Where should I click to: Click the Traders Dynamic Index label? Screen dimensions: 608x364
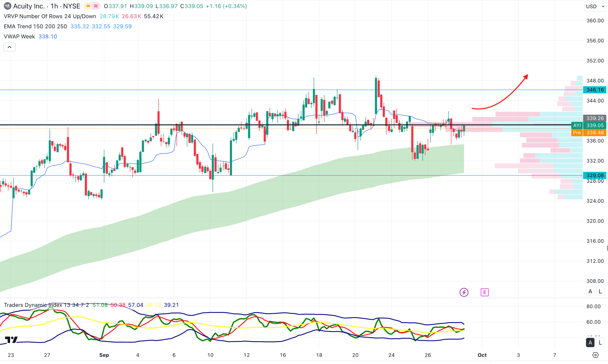point(33,305)
